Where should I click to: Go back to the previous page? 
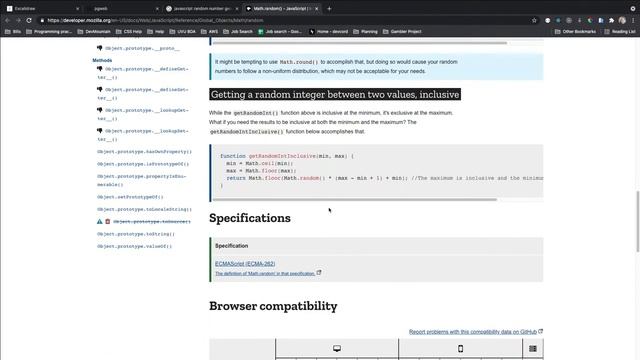point(7,20)
